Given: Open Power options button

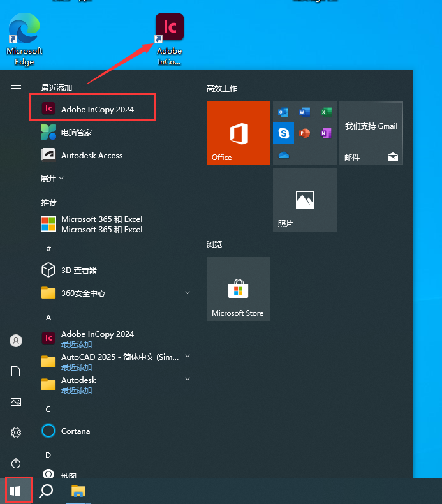Looking at the screenshot, I should pos(16,463).
